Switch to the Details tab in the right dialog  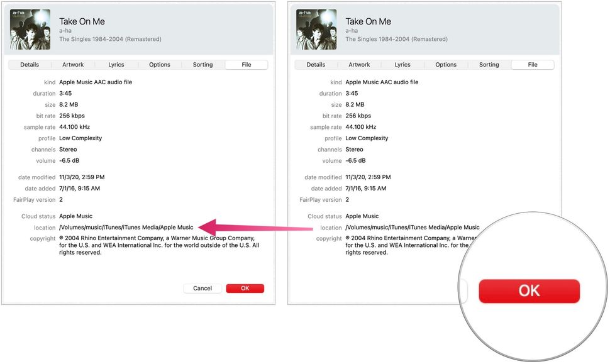[315, 64]
